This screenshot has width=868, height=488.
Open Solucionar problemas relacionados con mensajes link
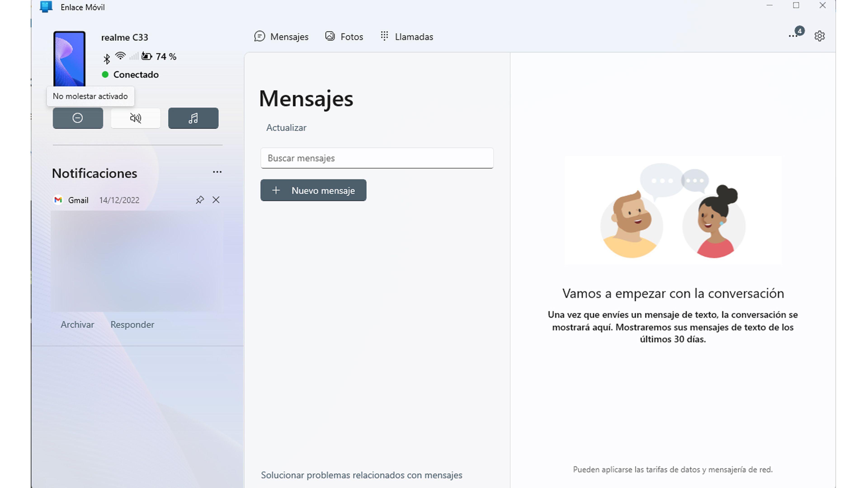click(x=361, y=475)
